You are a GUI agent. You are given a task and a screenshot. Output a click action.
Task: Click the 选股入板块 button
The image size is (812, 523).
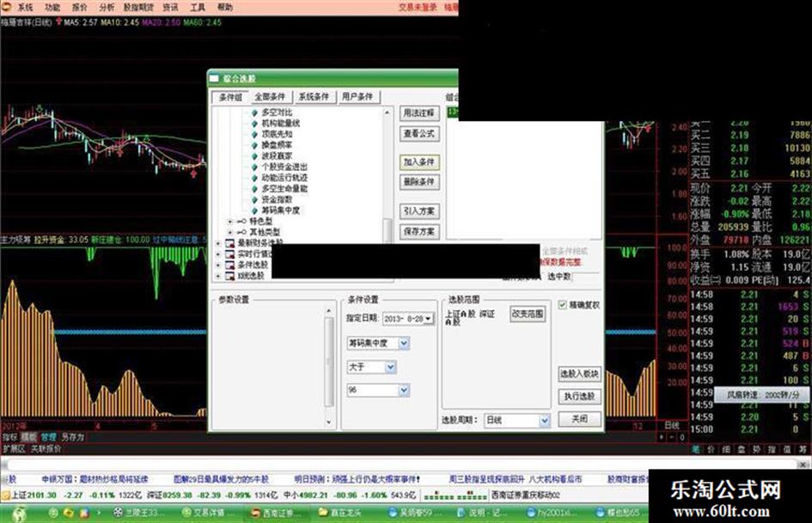(579, 374)
